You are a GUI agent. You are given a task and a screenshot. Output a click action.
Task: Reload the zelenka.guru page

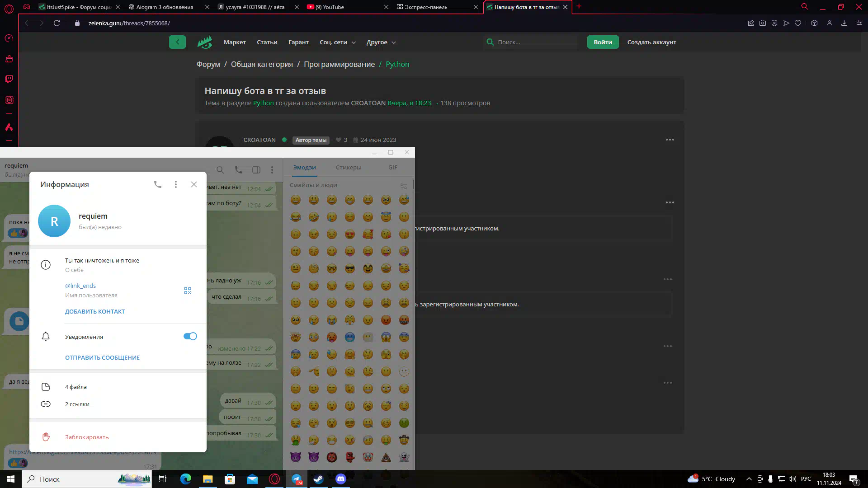[x=57, y=23]
